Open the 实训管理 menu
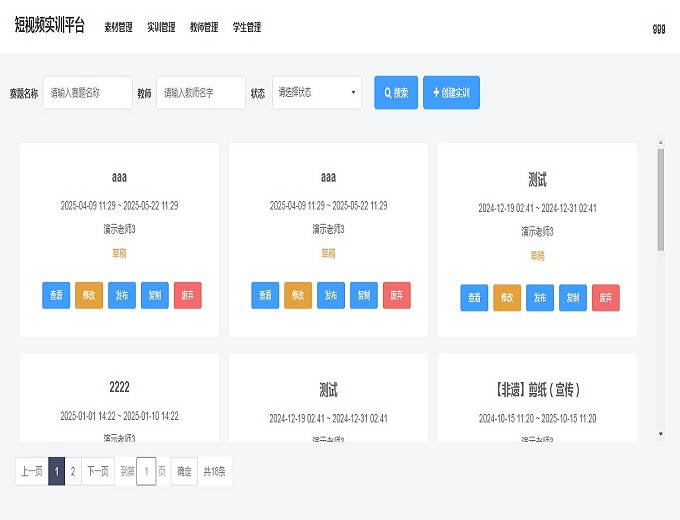Viewport: 680px width, 520px height. (x=161, y=28)
